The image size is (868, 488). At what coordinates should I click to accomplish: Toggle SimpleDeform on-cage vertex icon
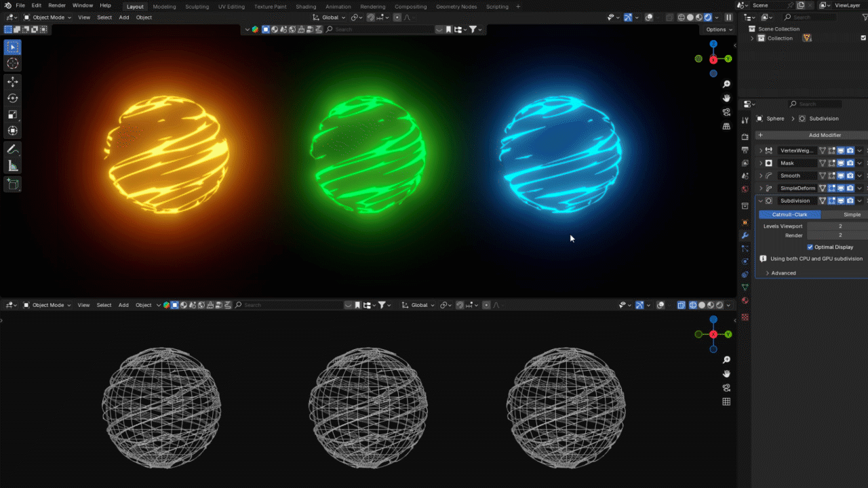[x=823, y=188]
